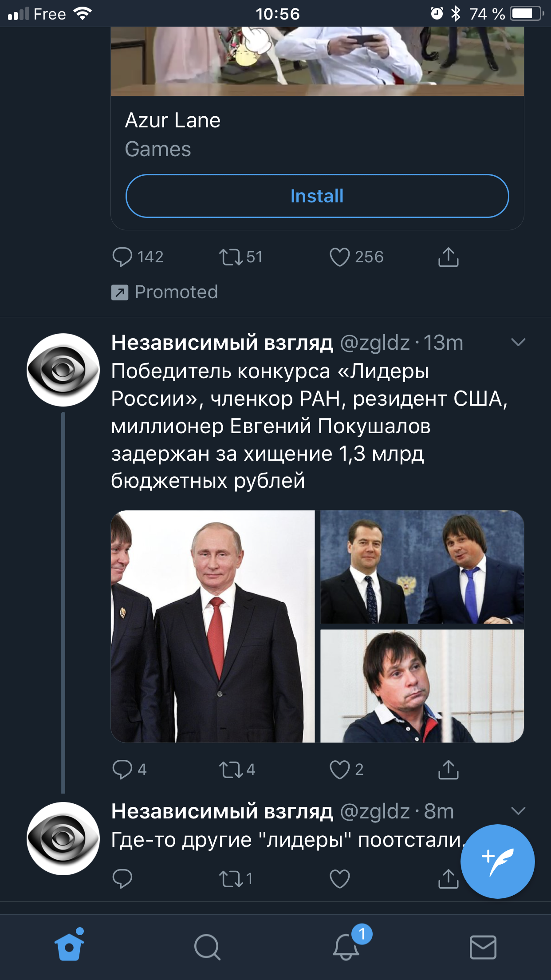Like the Azur Lane promoted tweet
This screenshot has width=551, height=980.
340,257
